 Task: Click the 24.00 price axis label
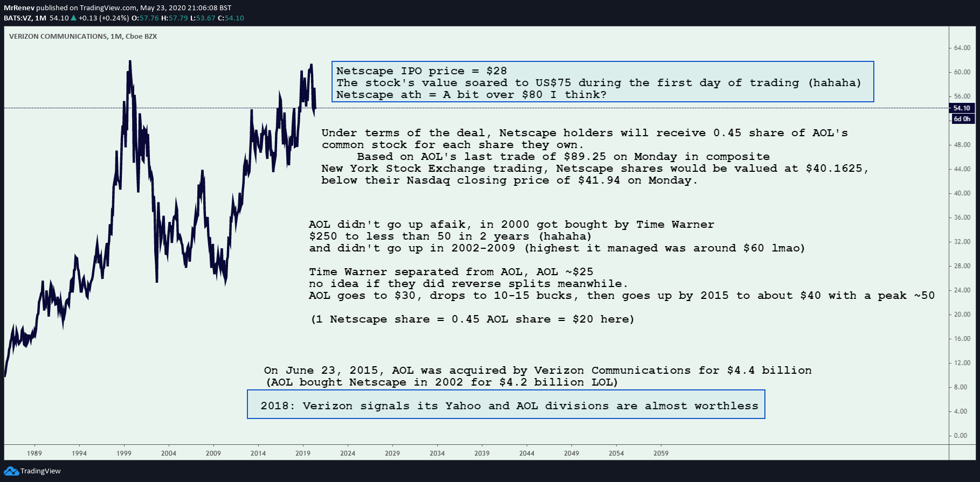pos(962,290)
